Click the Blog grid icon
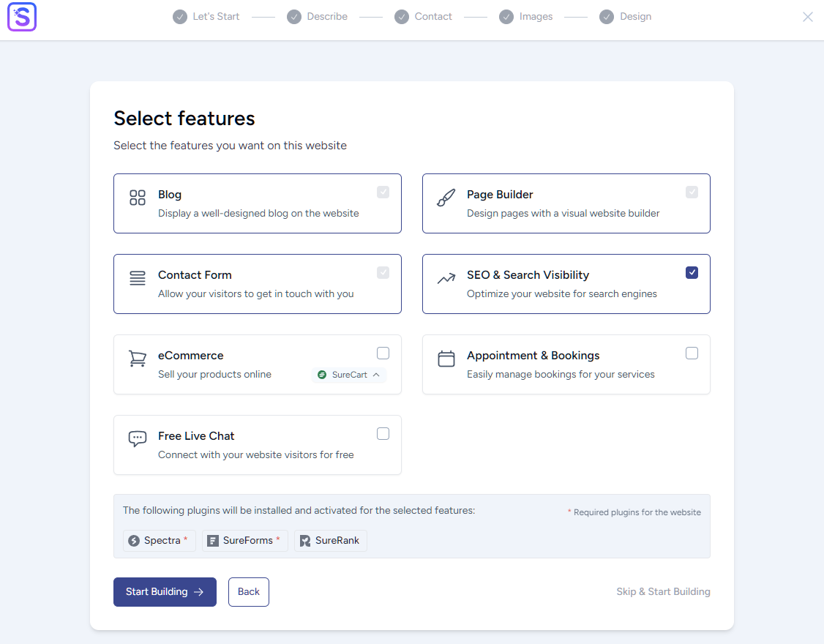 click(x=138, y=198)
